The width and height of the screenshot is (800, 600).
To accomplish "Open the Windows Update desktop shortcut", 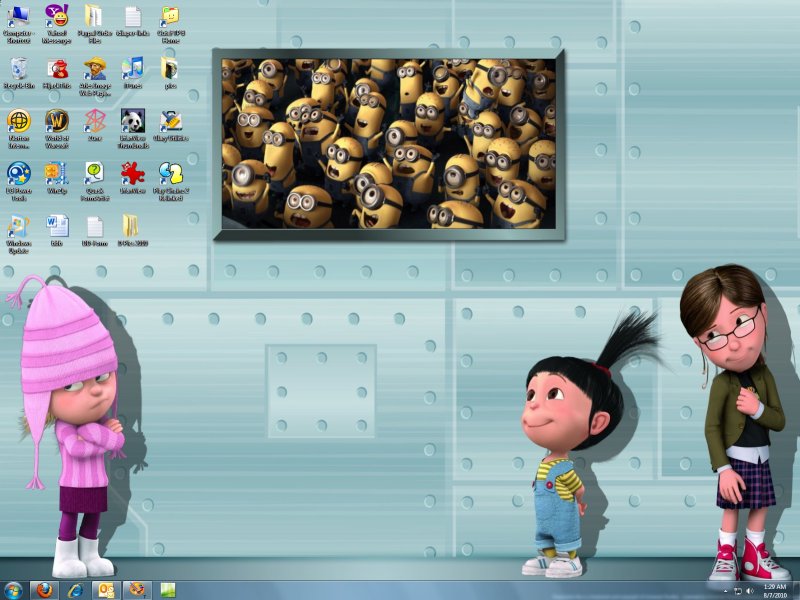I will 18,234.
